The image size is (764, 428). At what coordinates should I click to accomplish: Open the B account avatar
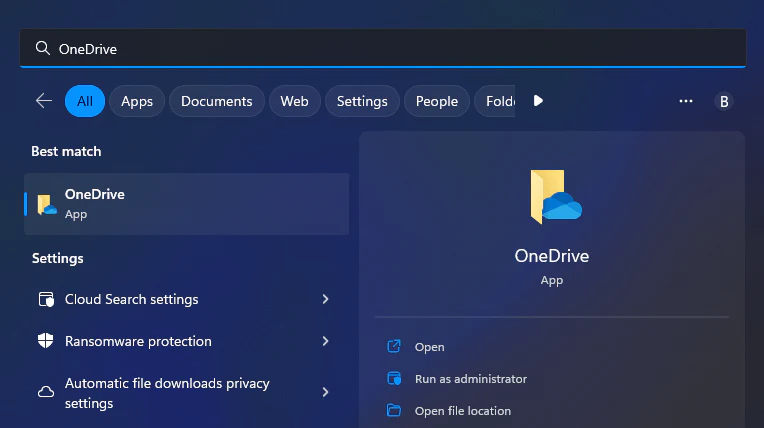(x=724, y=101)
